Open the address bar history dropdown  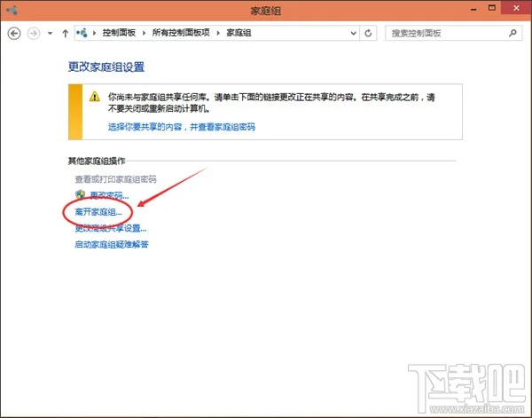click(353, 33)
